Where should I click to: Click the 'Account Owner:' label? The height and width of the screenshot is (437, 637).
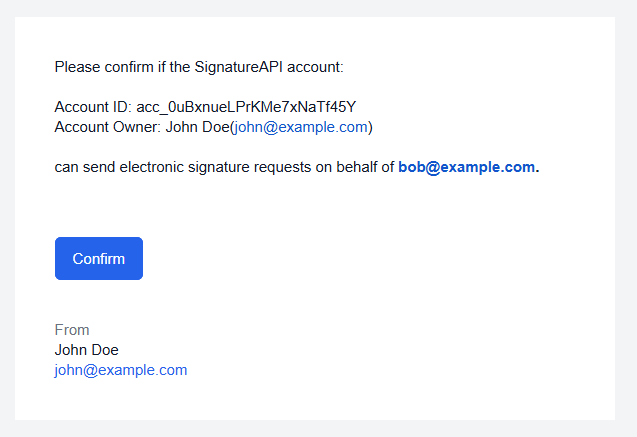[108, 127]
